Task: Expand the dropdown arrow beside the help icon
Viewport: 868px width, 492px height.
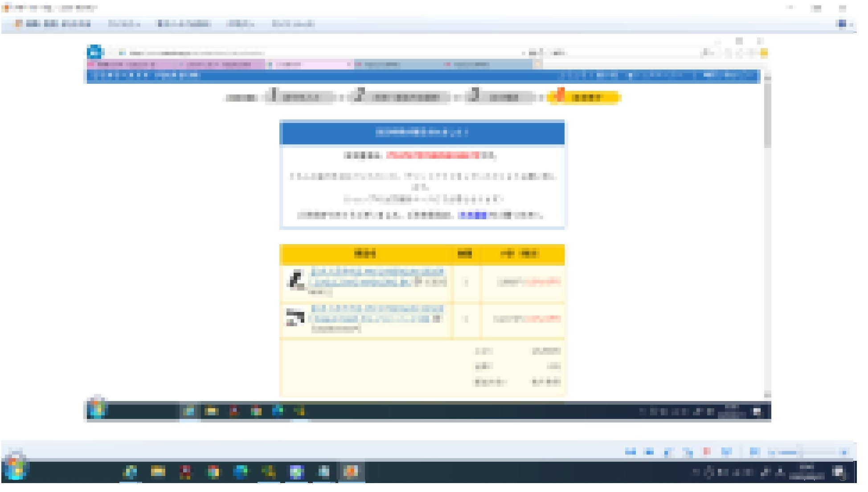Action: click(851, 25)
